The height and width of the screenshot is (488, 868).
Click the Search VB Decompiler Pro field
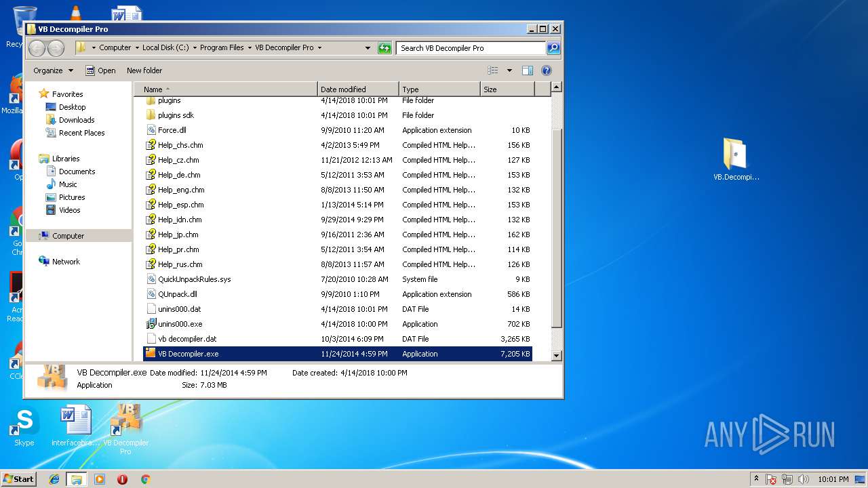tap(471, 48)
